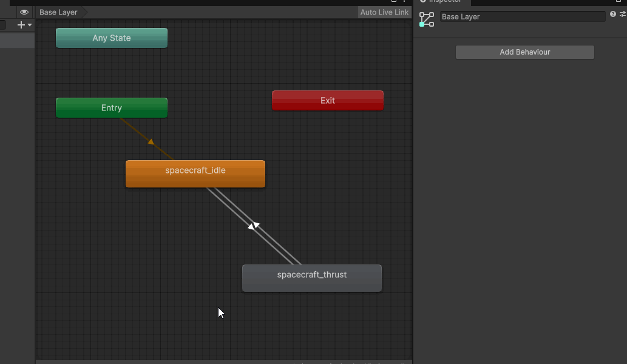
Task: Open the Inspector preset sliders icon
Action: [623, 15]
